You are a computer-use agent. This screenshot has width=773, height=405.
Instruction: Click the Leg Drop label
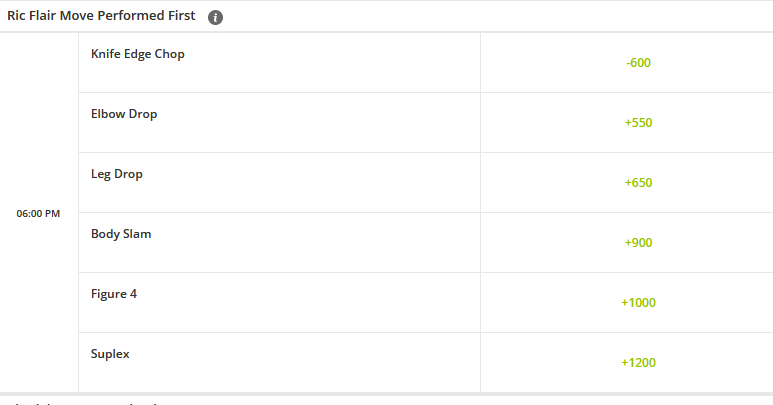(117, 174)
